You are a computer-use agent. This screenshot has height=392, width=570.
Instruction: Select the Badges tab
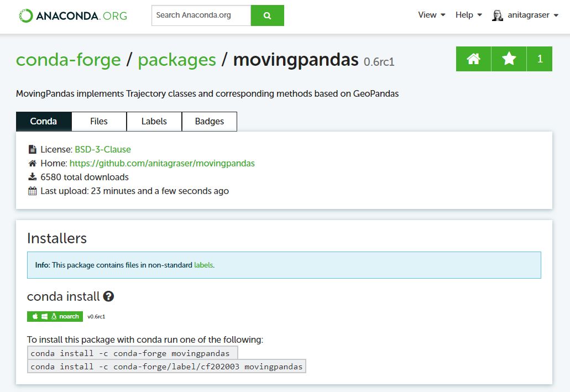(210, 122)
